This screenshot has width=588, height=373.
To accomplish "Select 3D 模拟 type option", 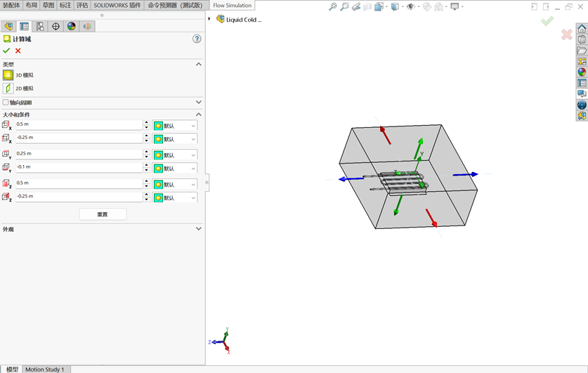I will (8, 75).
